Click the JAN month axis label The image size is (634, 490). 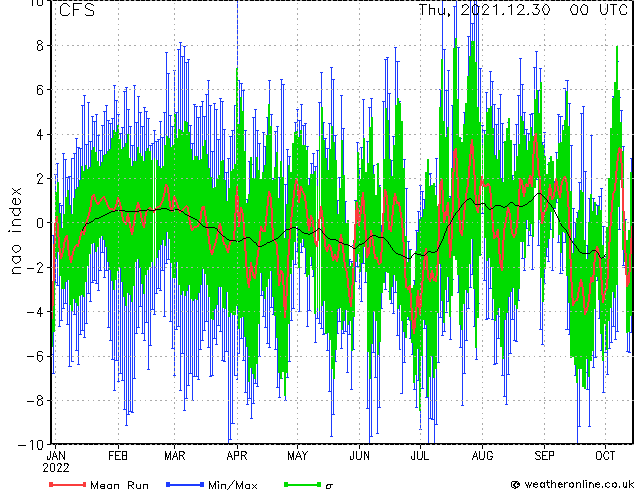point(56,456)
